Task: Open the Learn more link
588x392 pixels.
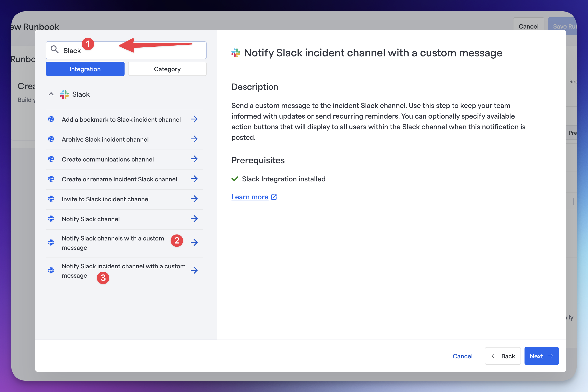Action: point(250,197)
